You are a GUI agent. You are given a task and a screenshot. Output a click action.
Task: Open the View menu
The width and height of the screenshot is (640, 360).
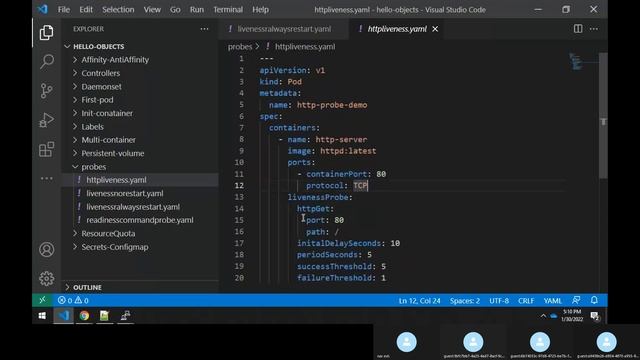(x=152, y=9)
